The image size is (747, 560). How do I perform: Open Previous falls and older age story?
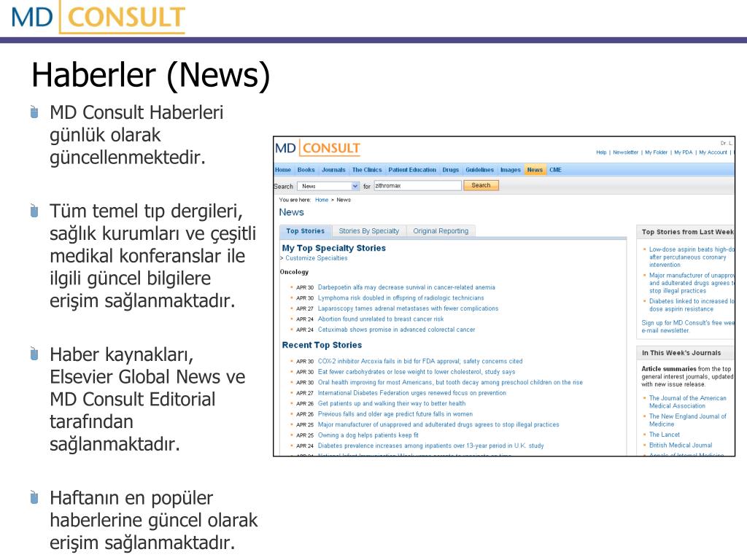coord(395,414)
